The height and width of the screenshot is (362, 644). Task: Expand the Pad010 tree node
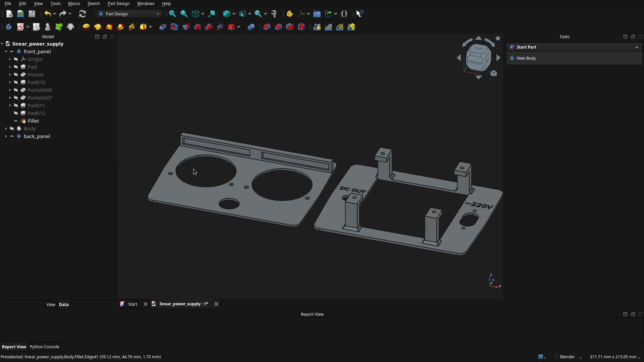[x=10, y=82]
